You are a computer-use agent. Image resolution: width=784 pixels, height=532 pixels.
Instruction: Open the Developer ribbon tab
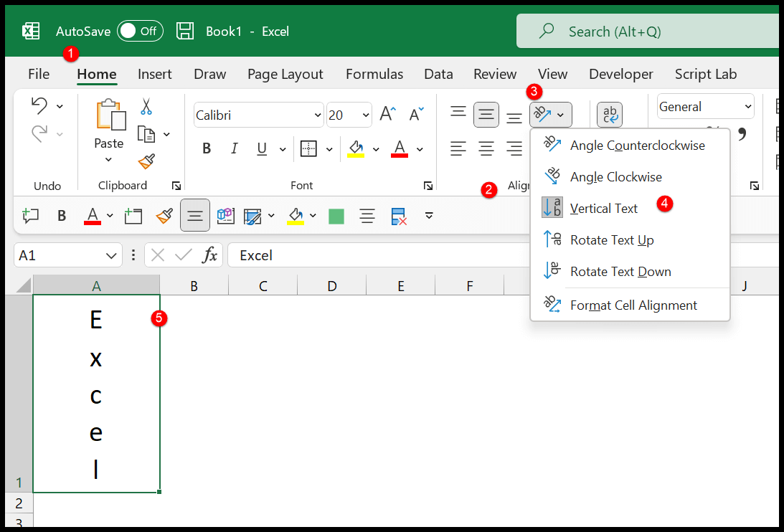click(620, 74)
